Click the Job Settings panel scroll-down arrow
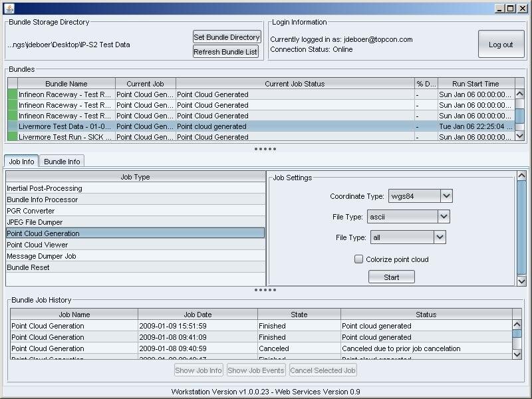The width and height of the screenshot is (532, 399). pos(521,281)
